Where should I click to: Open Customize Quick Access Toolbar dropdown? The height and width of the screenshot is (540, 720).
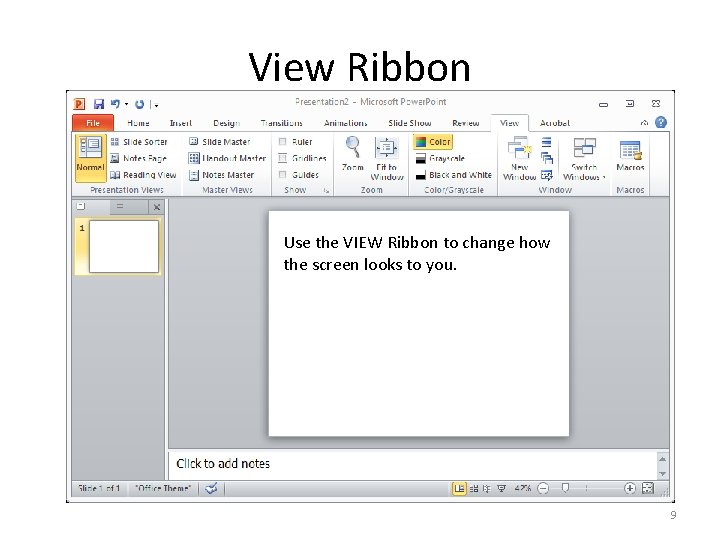tap(156, 105)
